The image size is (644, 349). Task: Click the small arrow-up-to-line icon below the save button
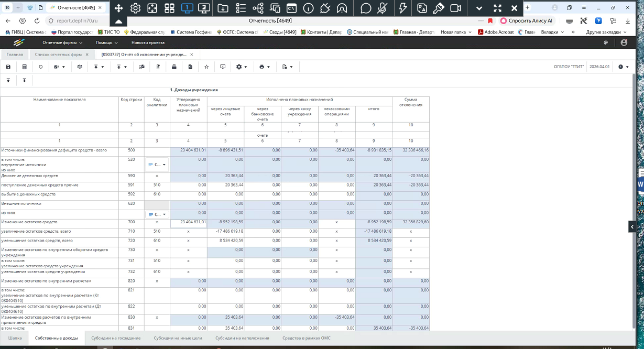click(8, 81)
